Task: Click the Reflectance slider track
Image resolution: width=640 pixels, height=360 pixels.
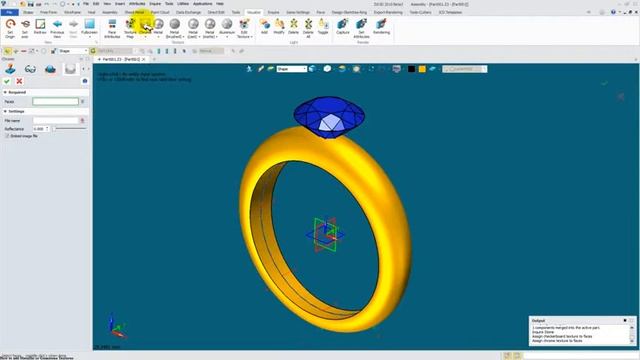Action: click(x=70, y=129)
